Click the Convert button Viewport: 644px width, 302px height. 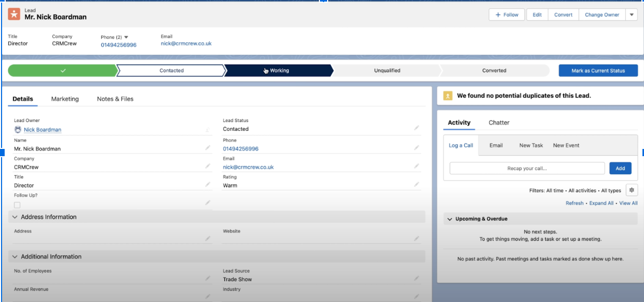pyautogui.click(x=563, y=14)
